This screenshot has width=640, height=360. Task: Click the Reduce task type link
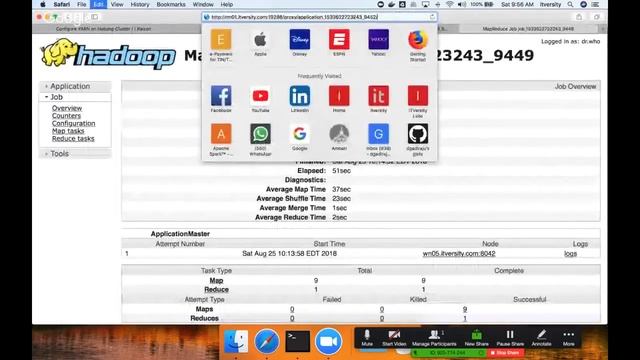(x=216, y=289)
